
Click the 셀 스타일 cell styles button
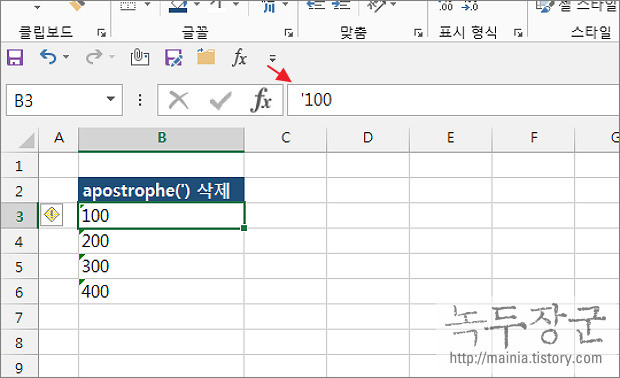(577, 6)
